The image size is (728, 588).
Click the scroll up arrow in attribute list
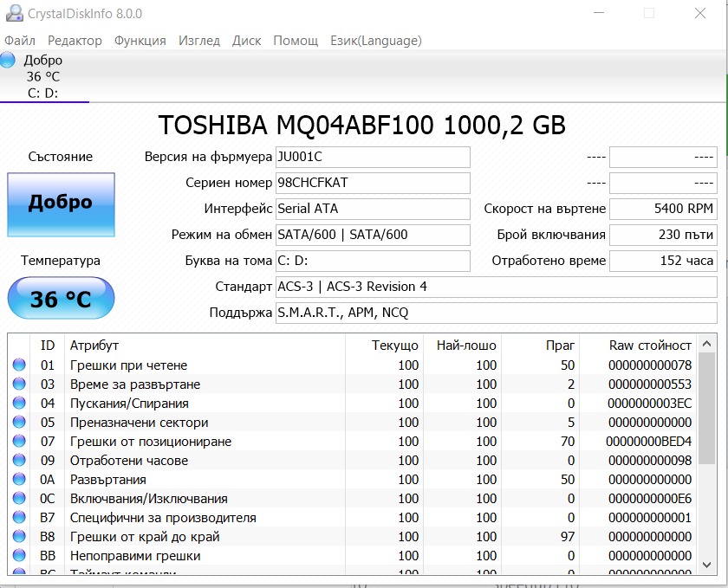pyautogui.click(x=706, y=344)
